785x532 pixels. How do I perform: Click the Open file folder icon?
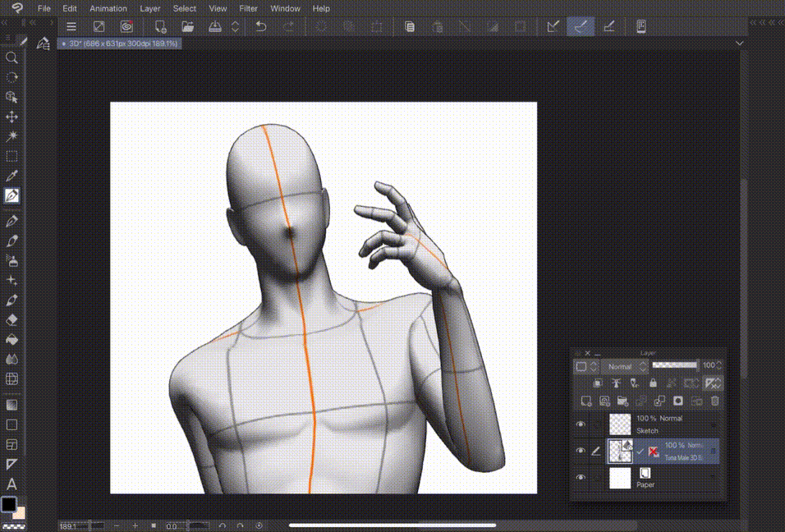click(187, 26)
